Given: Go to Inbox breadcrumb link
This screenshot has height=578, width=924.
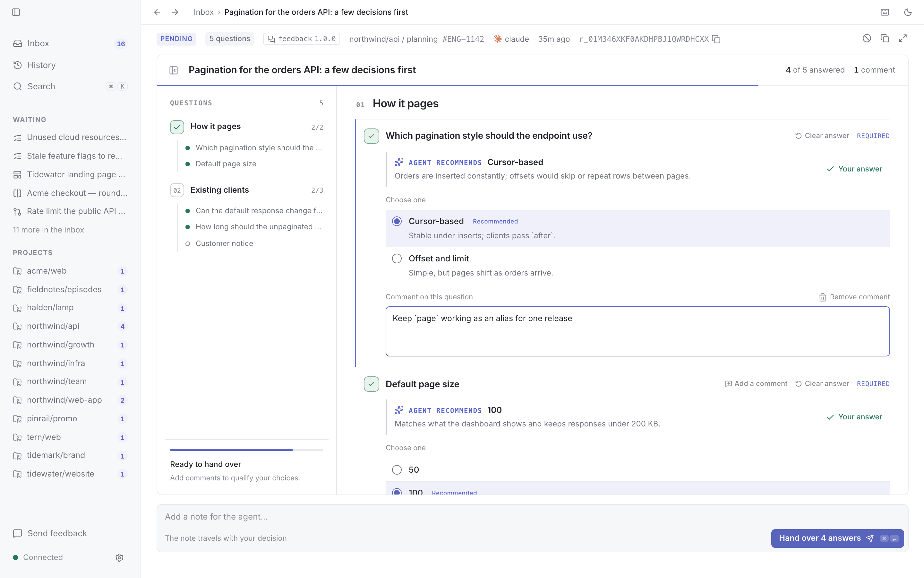Looking at the screenshot, I should (203, 12).
